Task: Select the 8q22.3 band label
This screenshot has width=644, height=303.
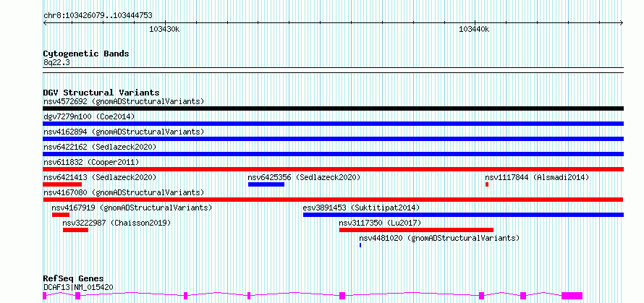Action: point(56,62)
